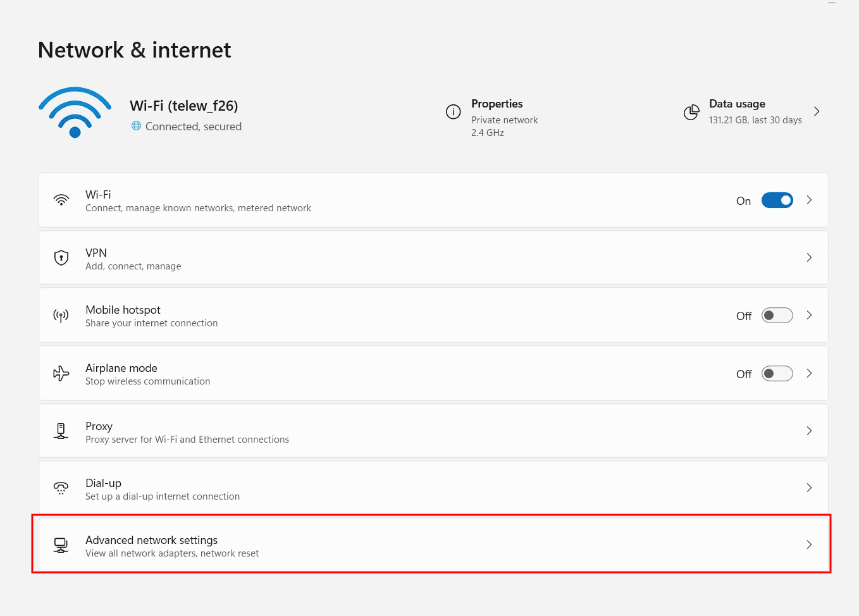
Task: Open the Data usage details arrow
Action: coord(817,111)
